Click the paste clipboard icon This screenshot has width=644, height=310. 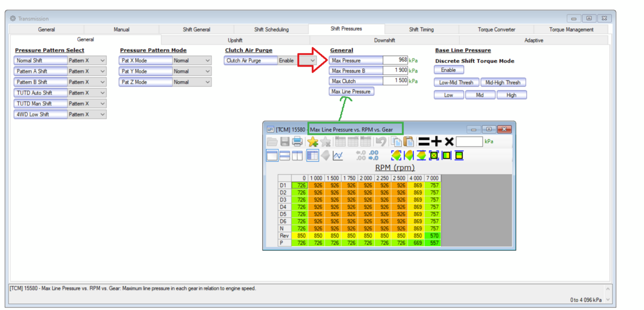pyautogui.click(x=408, y=142)
